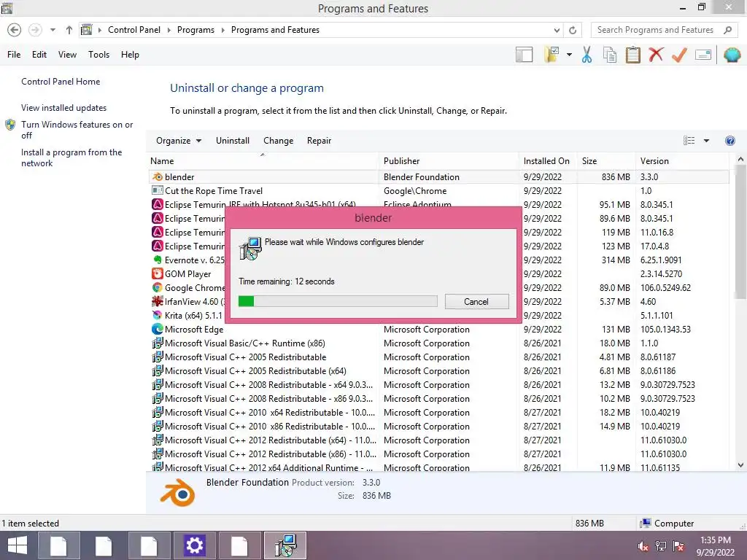Click the change view icon
The image size is (747, 560).
[689, 141]
